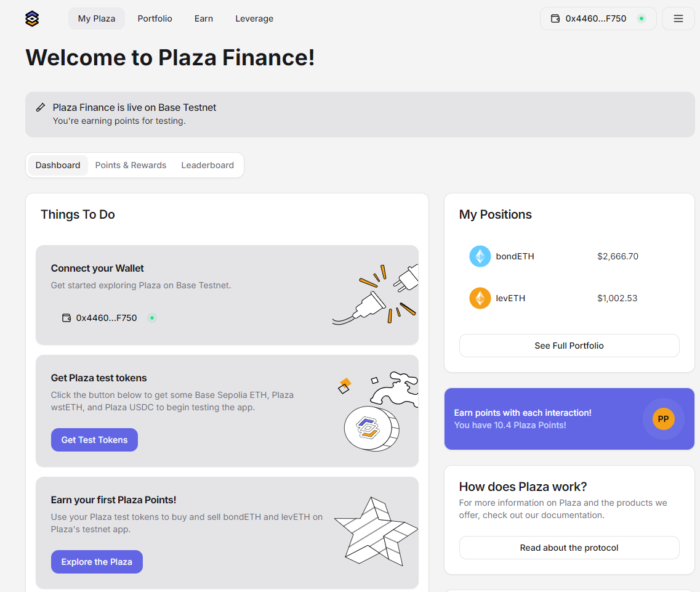Open the hamburger menu
Image resolution: width=700 pixels, height=592 pixels.
pos(678,18)
